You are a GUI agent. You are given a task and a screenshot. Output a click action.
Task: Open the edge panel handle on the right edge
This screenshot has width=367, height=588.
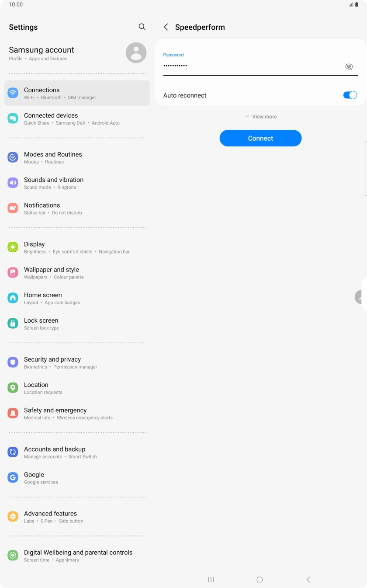click(x=366, y=168)
